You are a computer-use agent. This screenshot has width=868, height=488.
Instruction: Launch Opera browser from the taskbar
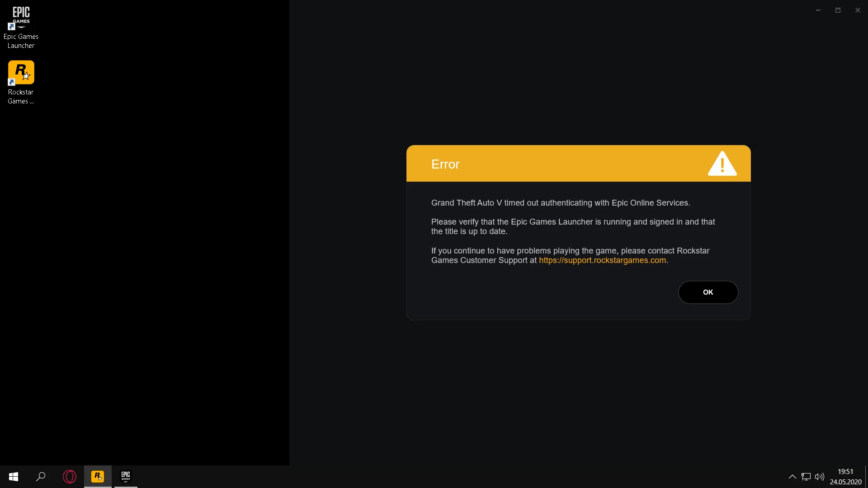[70, 477]
